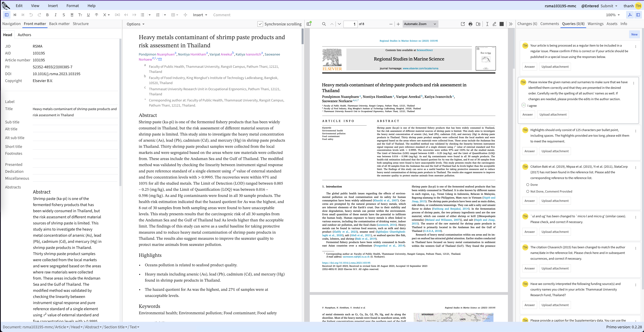644x332 pixels.
Task: Click the Italic formatting icon
Action: click(x=56, y=15)
